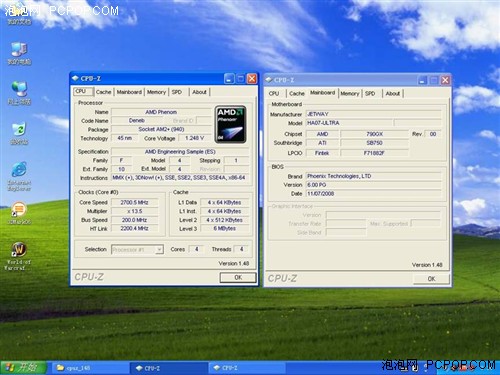500x375 pixels.
Task: Click the 2700.5 MHz core speed value
Action: click(134, 202)
